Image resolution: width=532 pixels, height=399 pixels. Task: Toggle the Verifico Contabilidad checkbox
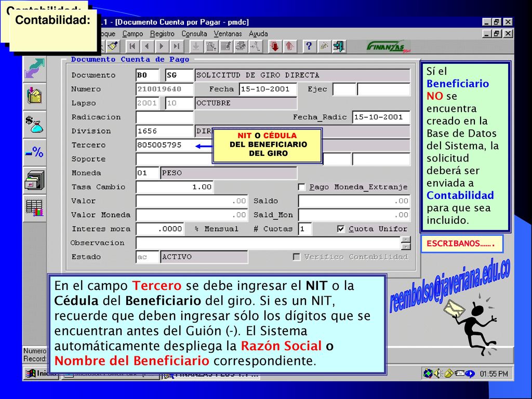point(297,257)
